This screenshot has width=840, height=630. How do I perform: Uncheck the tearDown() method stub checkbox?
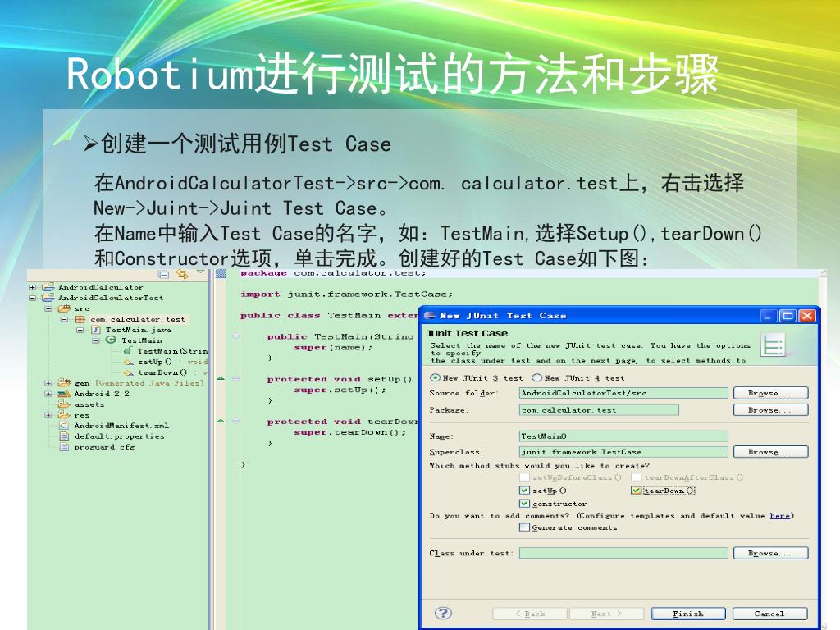coord(636,491)
